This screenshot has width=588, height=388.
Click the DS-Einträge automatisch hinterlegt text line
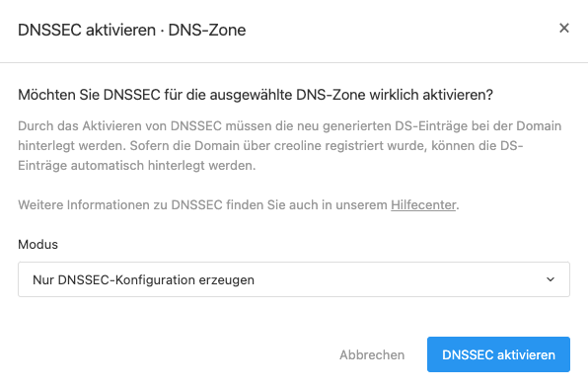click(x=137, y=166)
